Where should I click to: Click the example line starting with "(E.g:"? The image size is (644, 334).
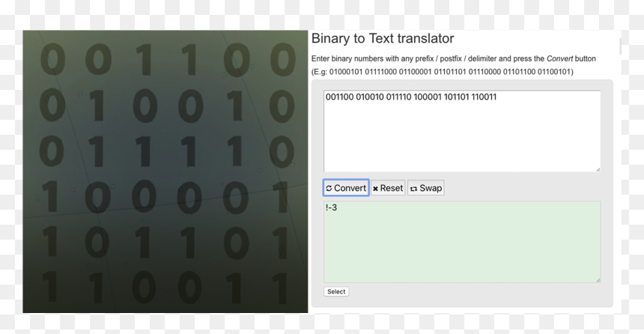tap(443, 71)
